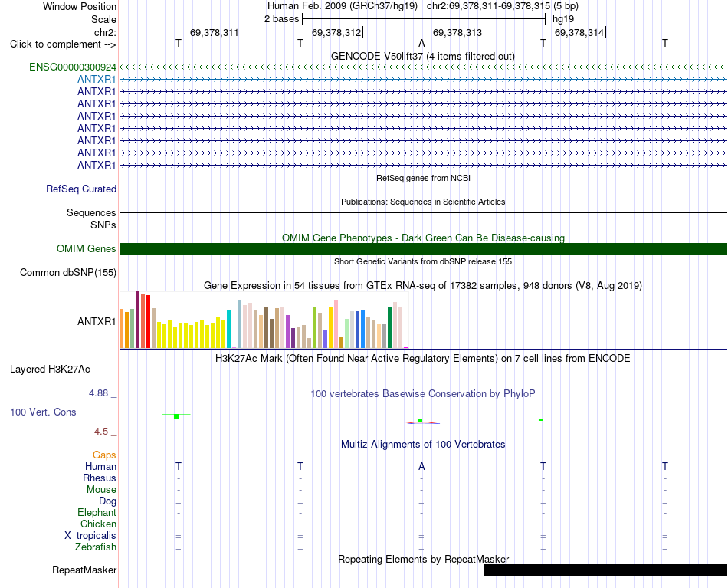Viewport: 728px width, 588px height.
Task: Open the H3K27Ac Mark track title
Action: [423, 359]
